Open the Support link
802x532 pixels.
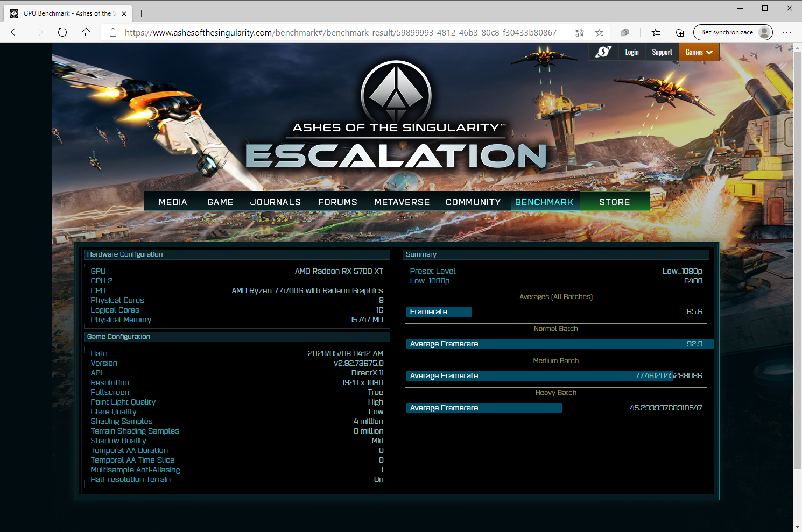pos(662,52)
